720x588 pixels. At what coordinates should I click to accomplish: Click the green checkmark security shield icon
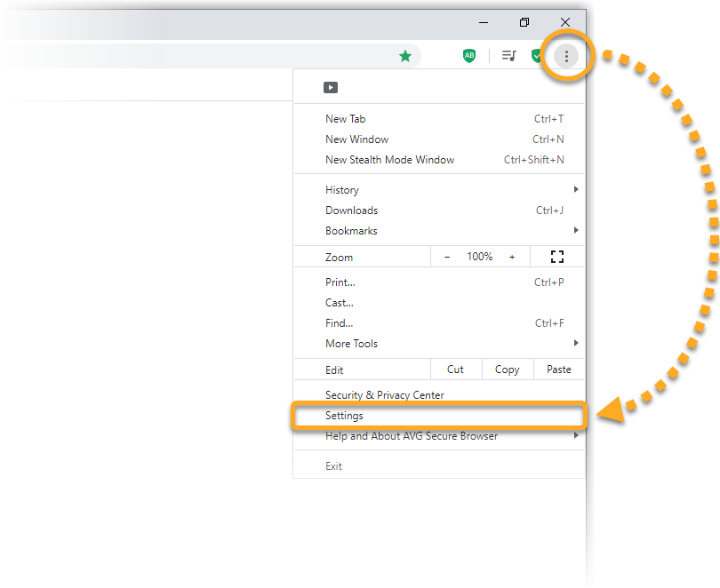tap(536, 56)
